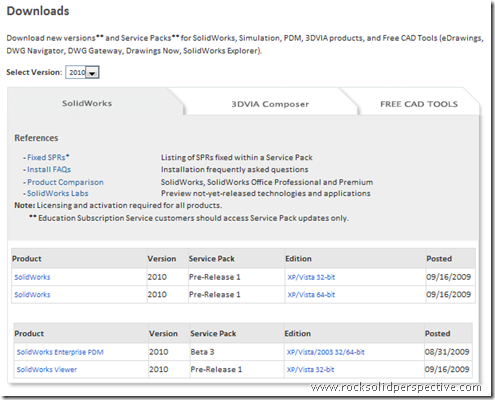Download the XP/Vista/2003 32/64-bit edition
The height and width of the screenshot is (400, 495).
tap(325, 352)
